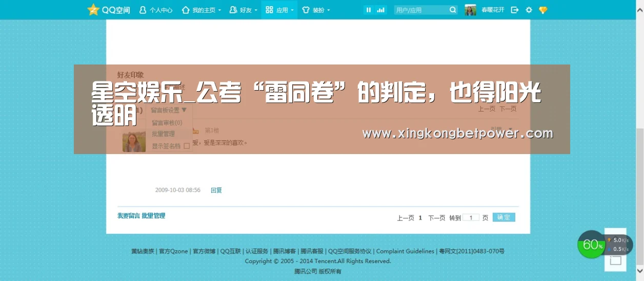Open the Complaint Guidelines link
The height and width of the screenshot is (281, 644).
click(405, 251)
